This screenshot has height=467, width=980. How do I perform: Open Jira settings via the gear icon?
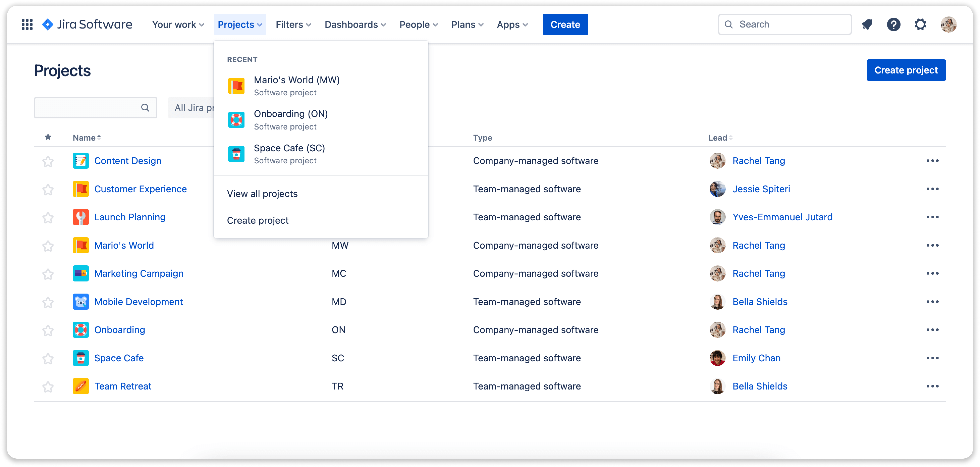point(920,24)
